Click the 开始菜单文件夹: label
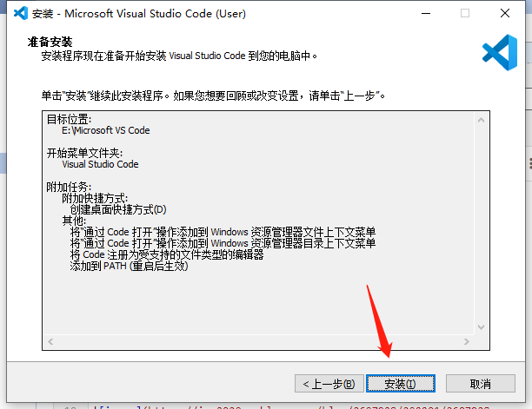532x409 pixels. (x=84, y=153)
